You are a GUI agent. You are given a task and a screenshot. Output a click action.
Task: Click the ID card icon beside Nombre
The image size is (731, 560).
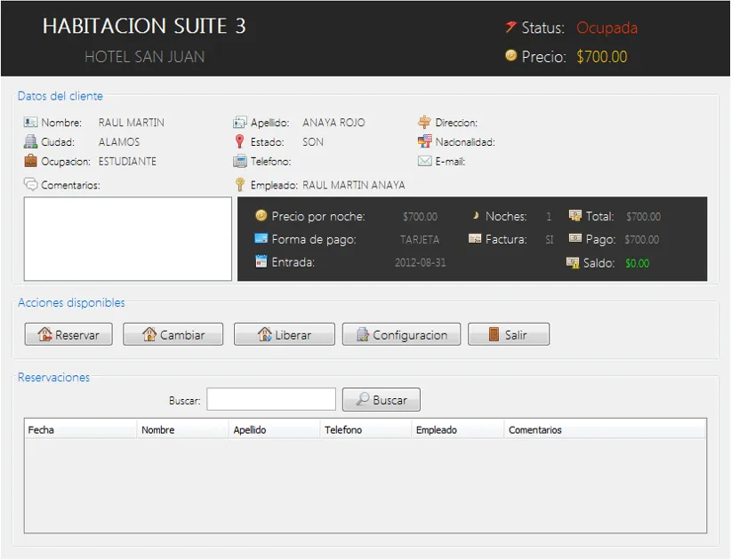(x=30, y=122)
